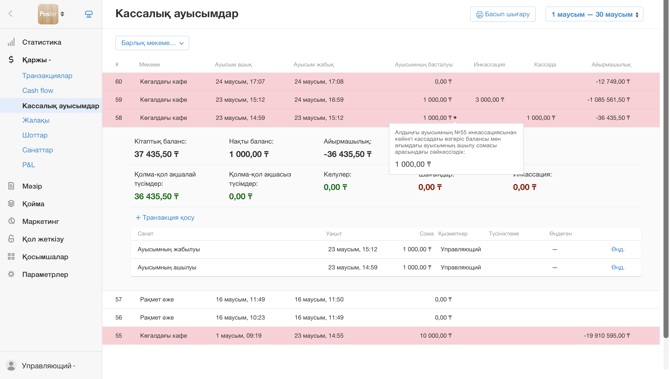
Task: Click Өңд. for Ауысымның ашылуы row
Action: click(x=617, y=267)
